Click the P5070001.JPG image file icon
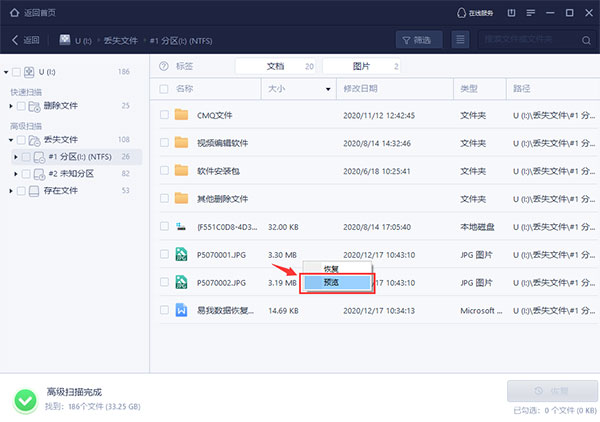Viewport: 600px width, 422px height. click(x=181, y=254)
